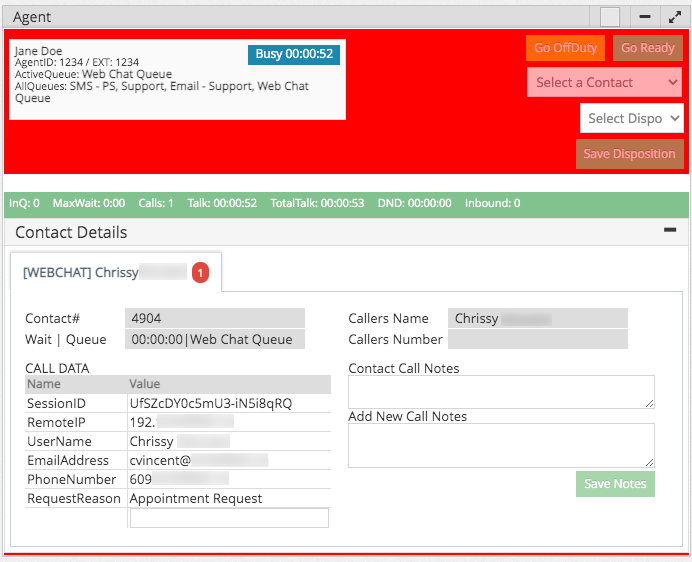692x562 pixels.
Task: Click the blank square button in Agent header
Action: [610, 17]
